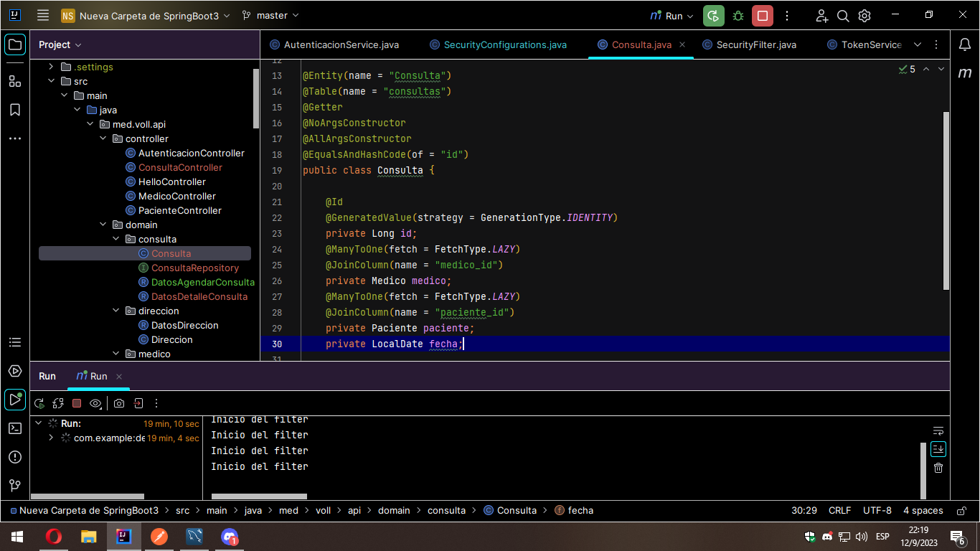This screenshot has height=551, width=980.
Task: Open the Maven tool window icon
Action: point(965,72)
